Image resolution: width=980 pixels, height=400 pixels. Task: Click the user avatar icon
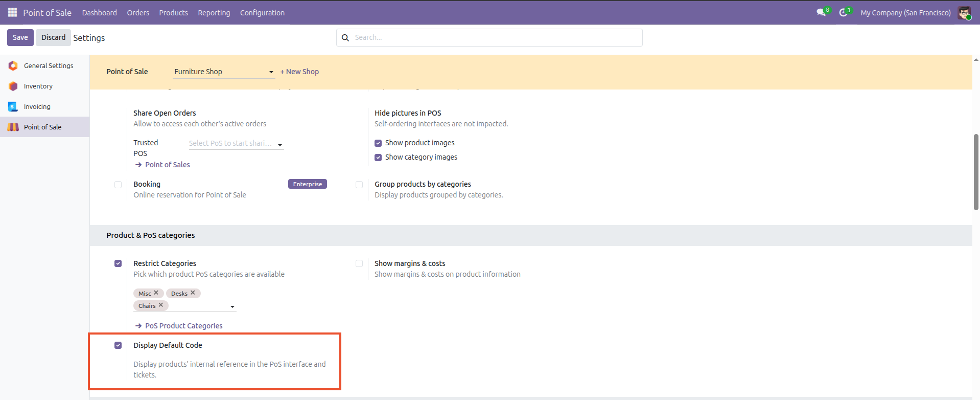tap(964, 13)
